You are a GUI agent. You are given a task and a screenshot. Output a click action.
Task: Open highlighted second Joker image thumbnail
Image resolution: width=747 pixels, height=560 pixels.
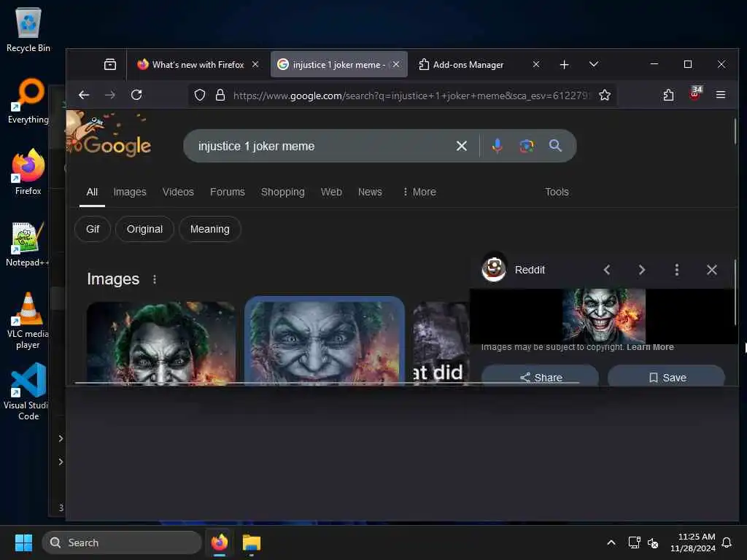[325, 341]
